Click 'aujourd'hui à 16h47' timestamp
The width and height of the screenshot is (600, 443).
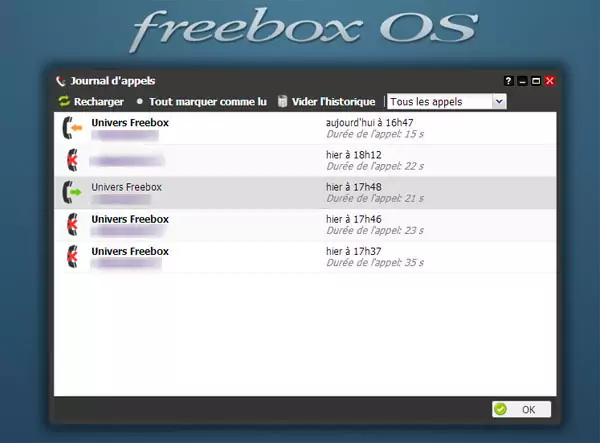tap(370, 123)
